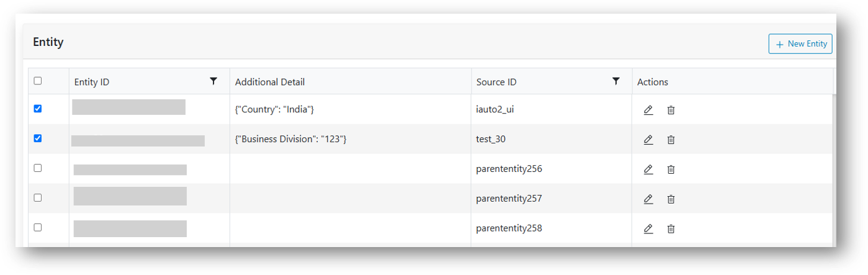The height and width of the screenshot is (275, 868).
Task: Open the Entity ID column filter
Action: point(213,81)
